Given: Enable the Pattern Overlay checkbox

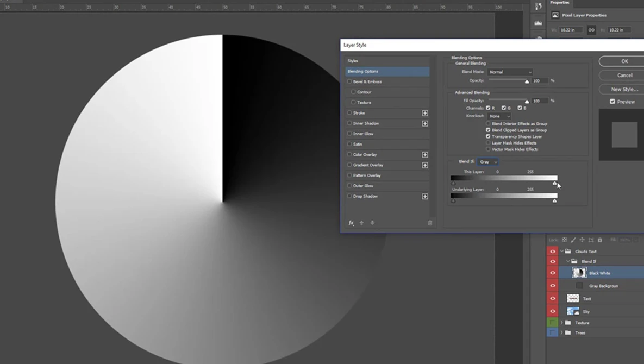Looking at the screenshot, I should [x=349, y=175].
